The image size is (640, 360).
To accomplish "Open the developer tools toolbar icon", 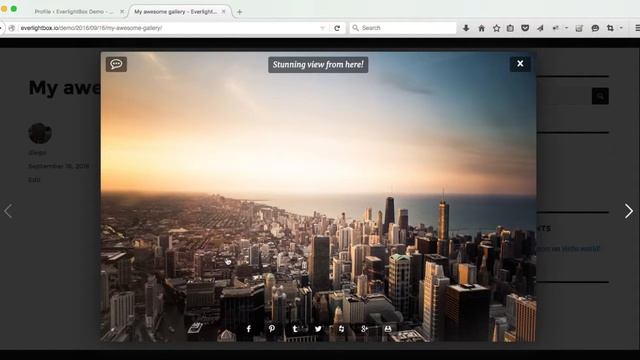I will coord(556,28).
